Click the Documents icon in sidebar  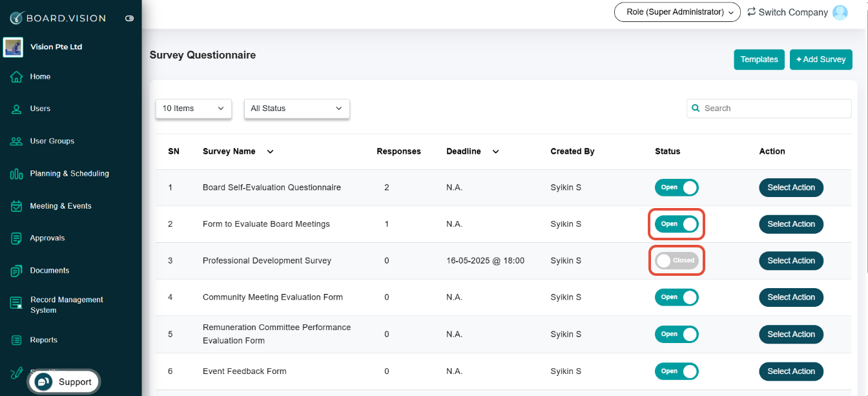(x=17, y=271)
